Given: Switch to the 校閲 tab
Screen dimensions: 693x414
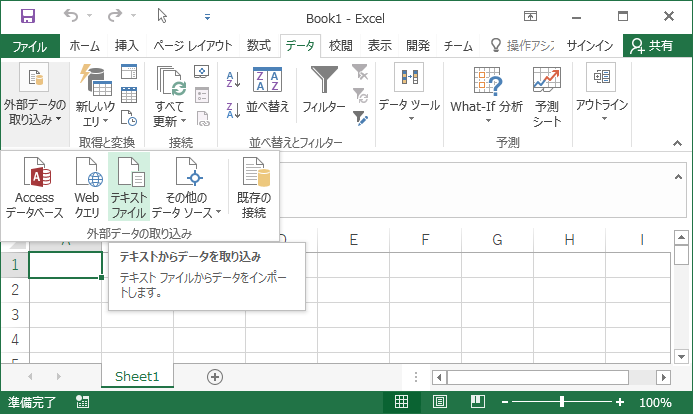Looking at the screenshot, I should click(340, 46).
